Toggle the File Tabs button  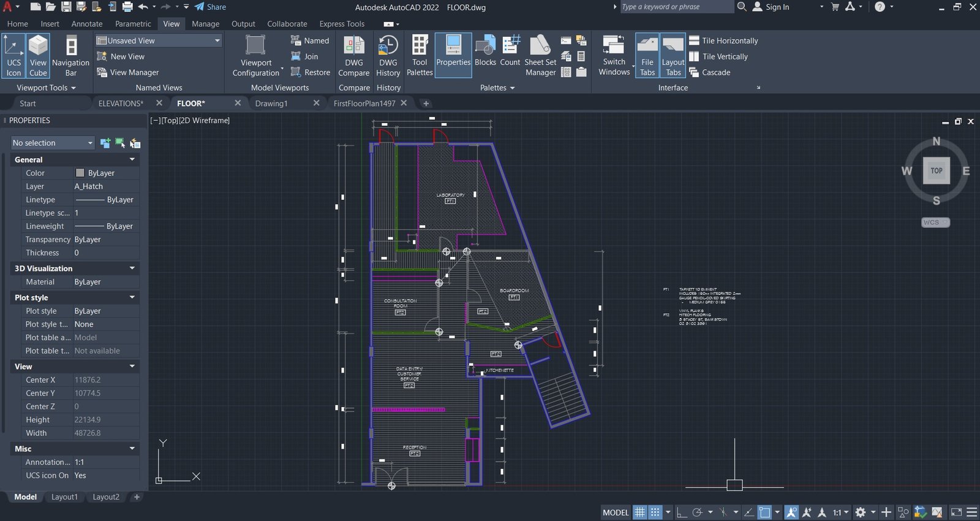(647, 56)
